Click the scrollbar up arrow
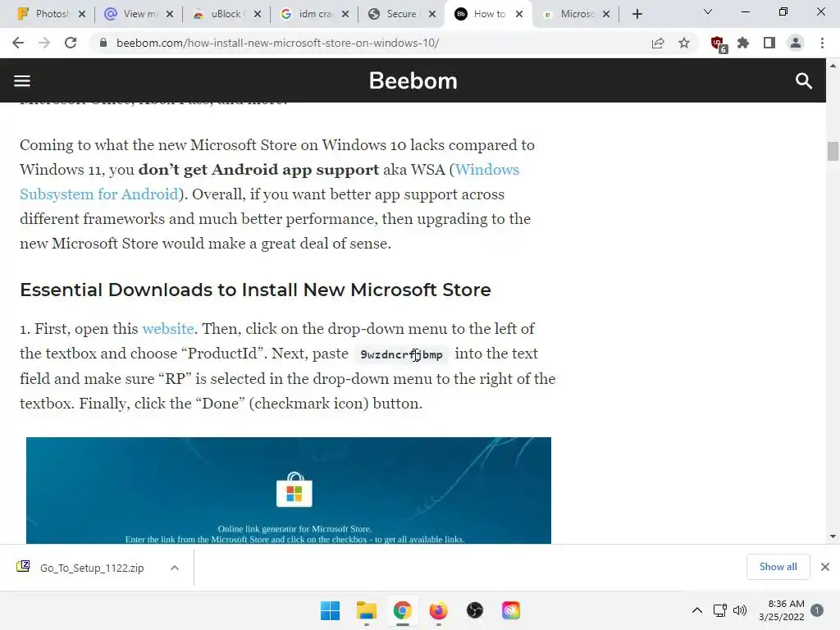 pyautogui.click(x=833, y=66)
